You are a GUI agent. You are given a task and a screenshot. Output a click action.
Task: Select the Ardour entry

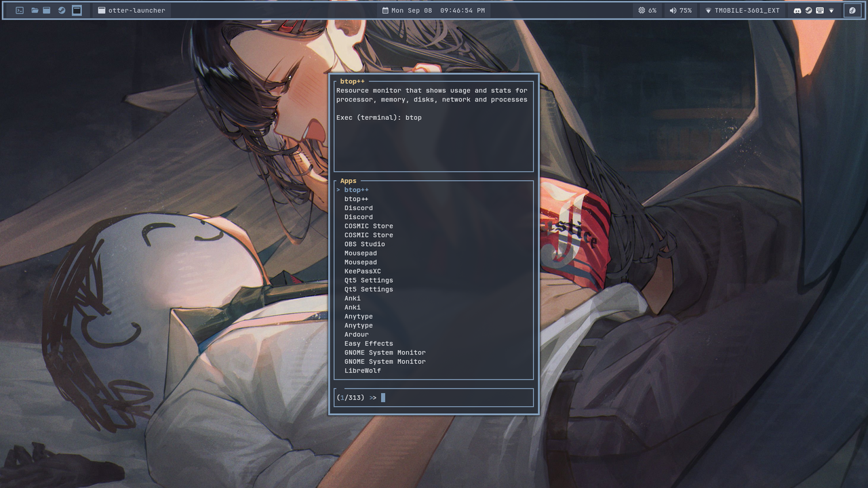356,334
